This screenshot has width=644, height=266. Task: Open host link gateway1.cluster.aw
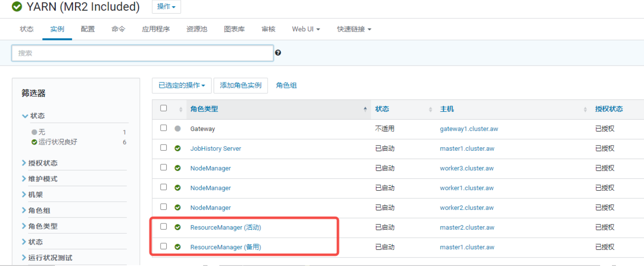469,129
